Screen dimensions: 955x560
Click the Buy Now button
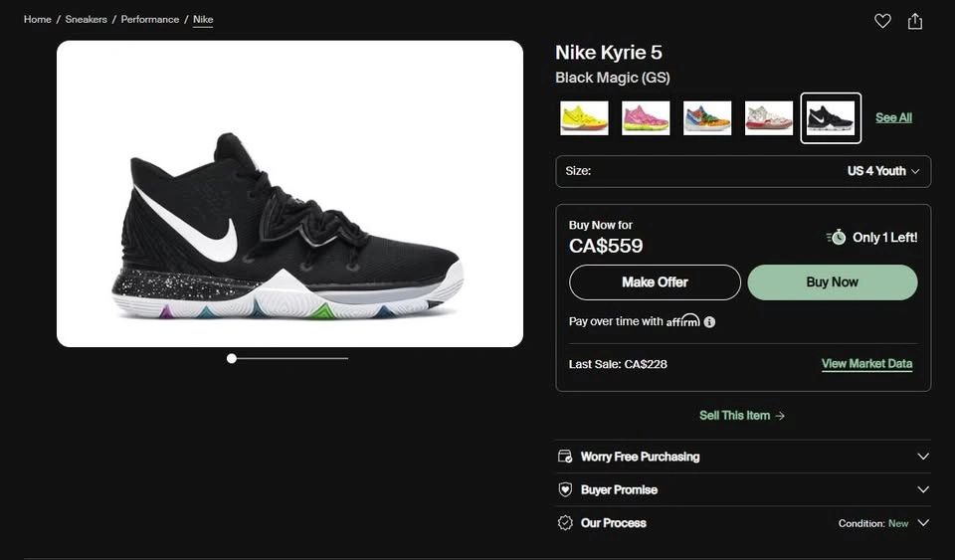click(x=833, y=282)
